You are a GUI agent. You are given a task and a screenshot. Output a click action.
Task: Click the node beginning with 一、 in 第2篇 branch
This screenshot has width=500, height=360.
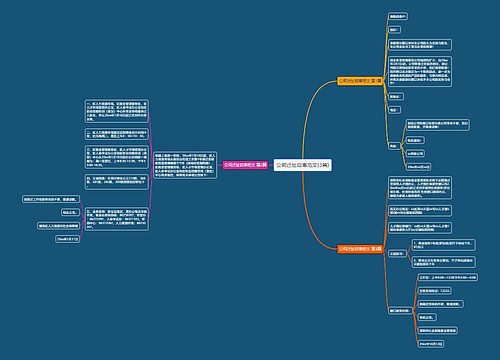click(117, 111)
